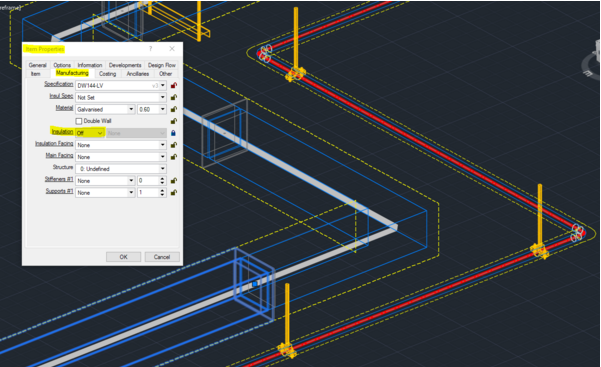This screenshot has height=367, width=601.
Task: Switch to the Costing tab
Action: tap(107, 74)
